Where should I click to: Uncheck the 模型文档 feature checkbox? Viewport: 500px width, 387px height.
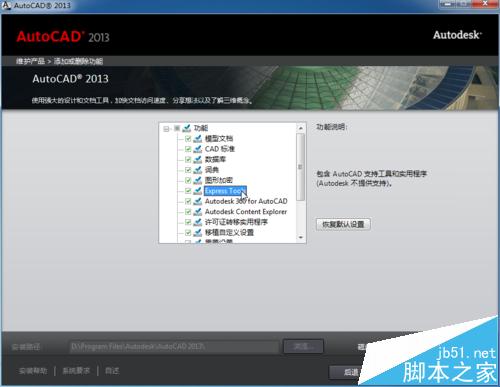point(188,139)
